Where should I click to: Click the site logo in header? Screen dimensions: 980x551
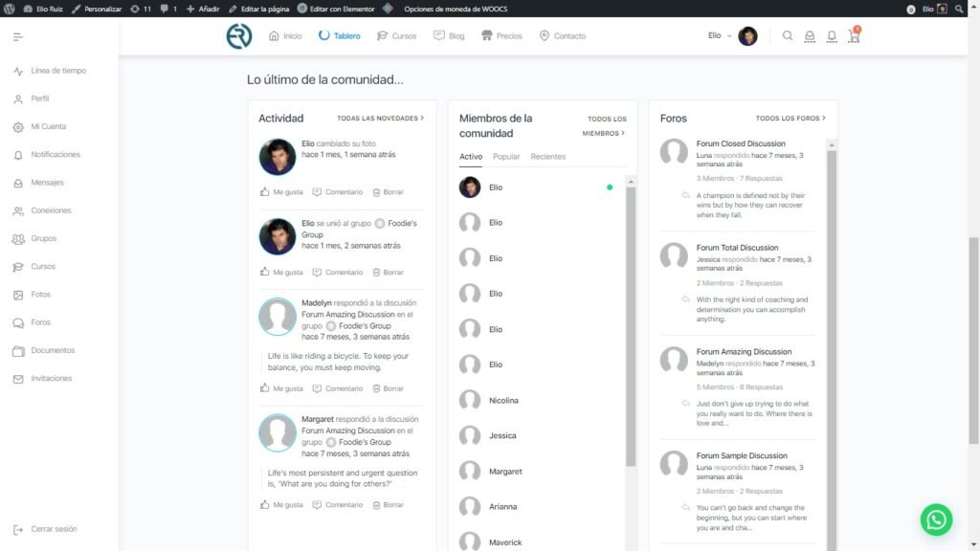coord(238,35)
